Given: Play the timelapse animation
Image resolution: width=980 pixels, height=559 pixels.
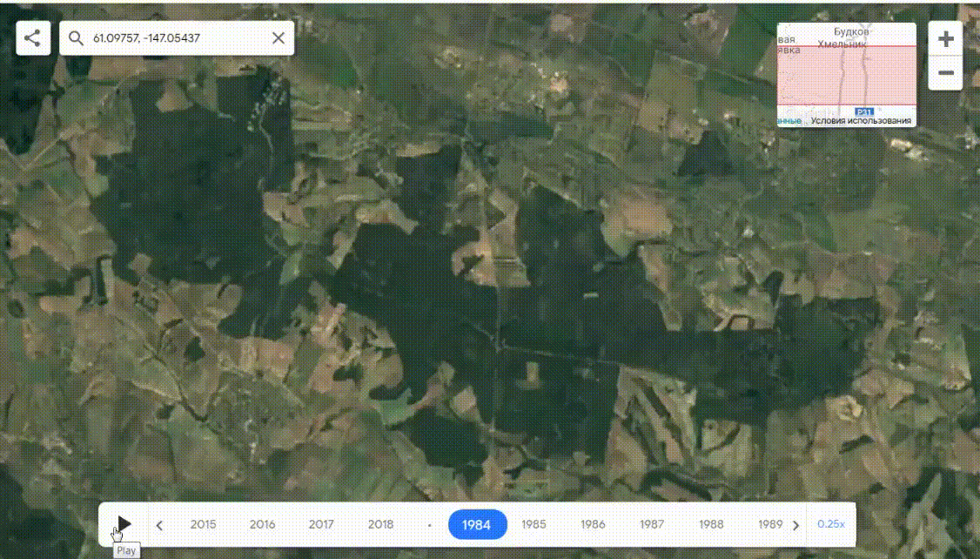Looking at the screenshot, I should (124, 524).
